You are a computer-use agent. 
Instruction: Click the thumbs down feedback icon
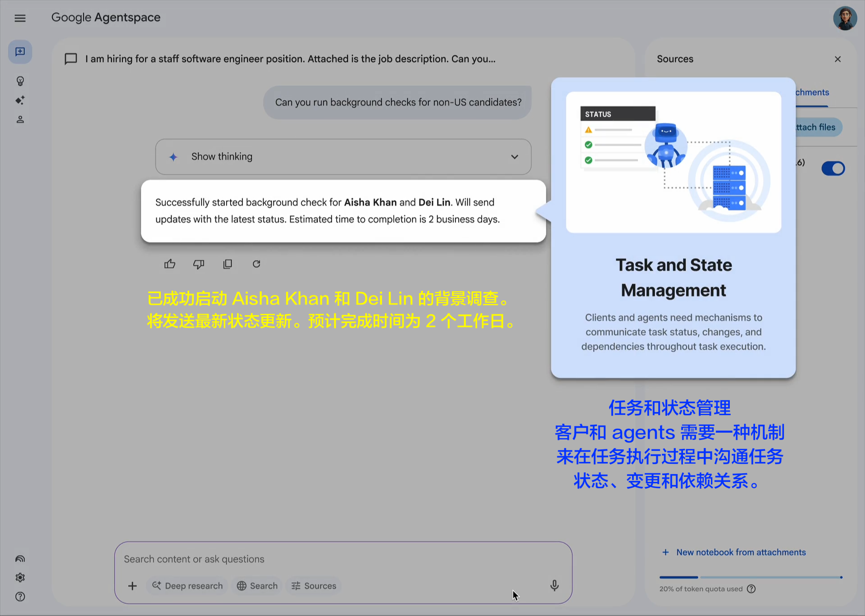click(x=199, y=264)
